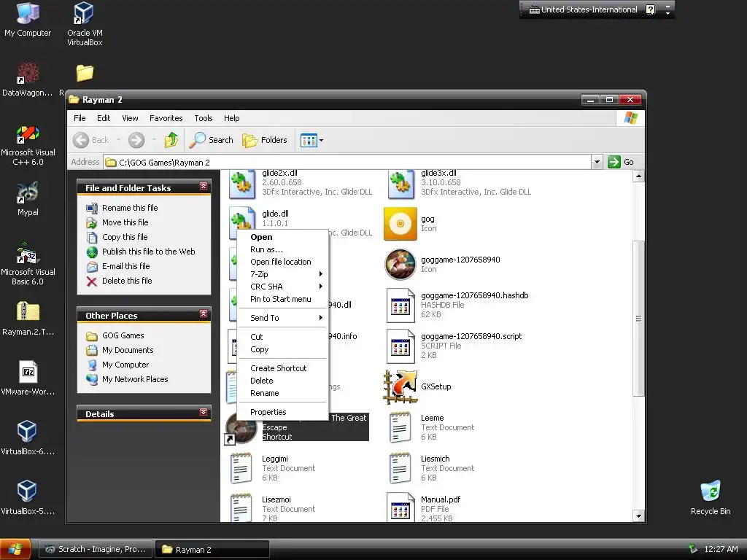Choose Properties in context menu

(282, 412)
